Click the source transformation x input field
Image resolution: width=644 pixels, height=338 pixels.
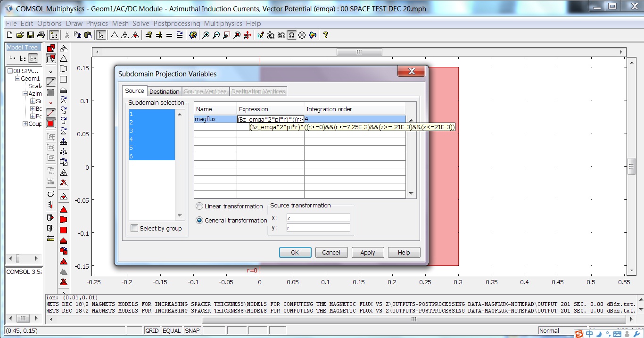tap(318, 218)
